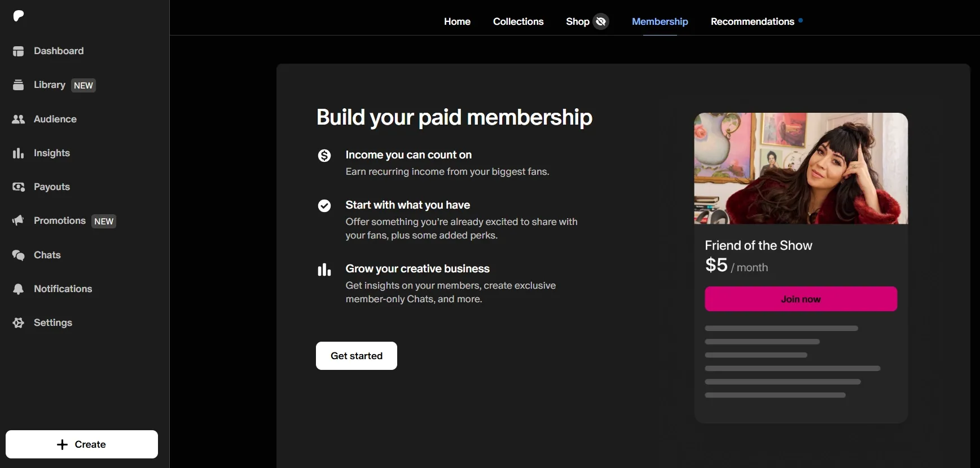Viewport: 980px width, 468px height.
Task: Click the plus icon in Create button
Action: 63,444
